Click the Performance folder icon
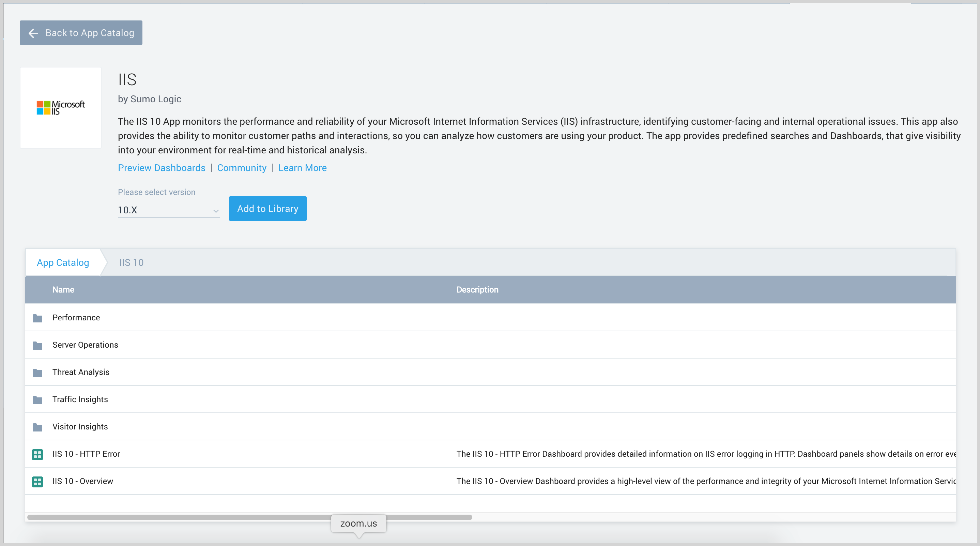 pos(37,318)
